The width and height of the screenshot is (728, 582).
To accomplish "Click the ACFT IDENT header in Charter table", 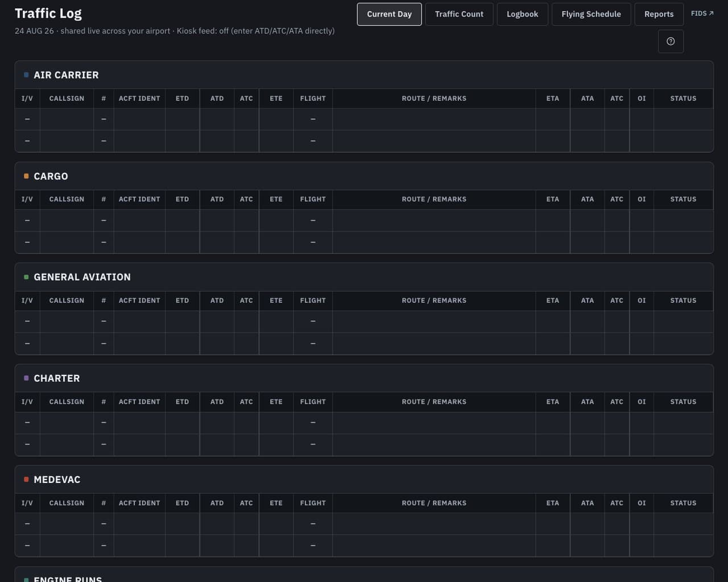I will click(139, 402).
